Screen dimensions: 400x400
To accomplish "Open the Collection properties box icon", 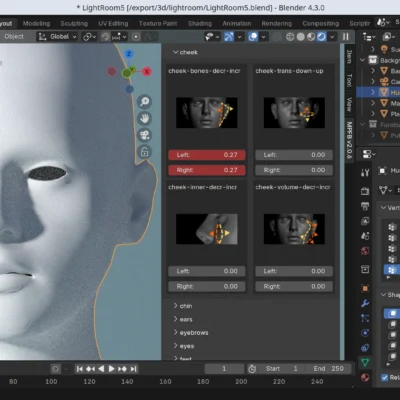I will point(365,269).
